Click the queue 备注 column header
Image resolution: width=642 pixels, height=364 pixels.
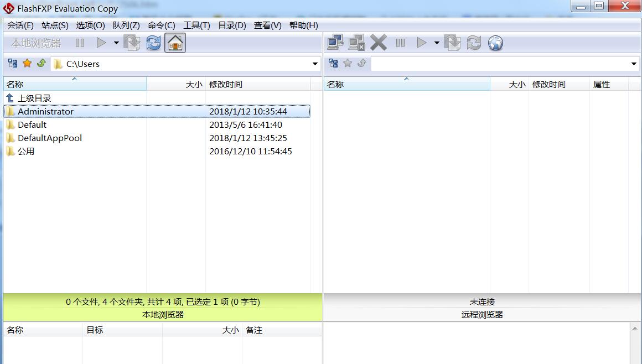click(x=282, y=330)
